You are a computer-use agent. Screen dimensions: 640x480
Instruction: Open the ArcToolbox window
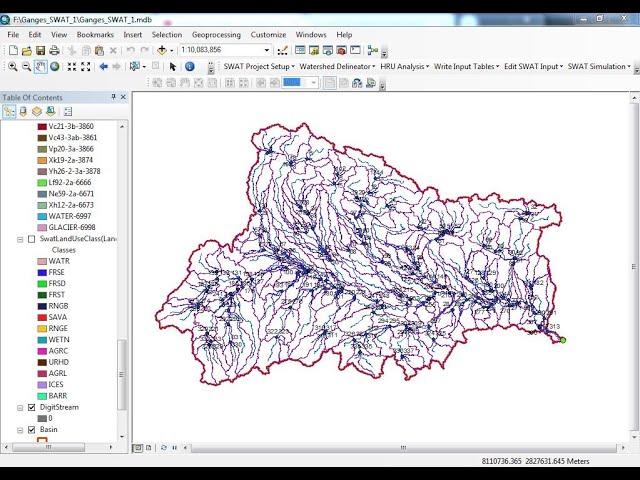point(342,50)
